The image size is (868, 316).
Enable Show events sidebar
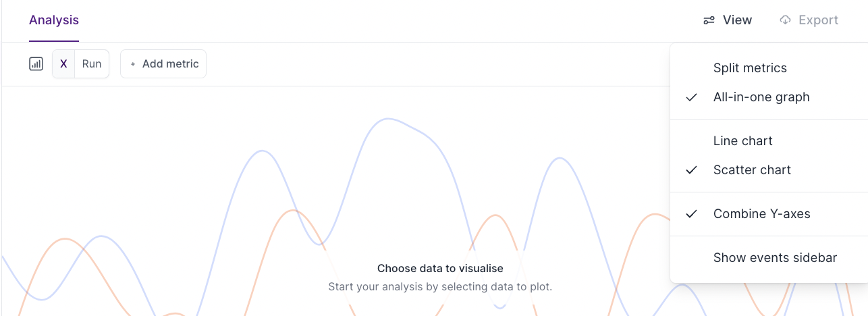[775, 258]
